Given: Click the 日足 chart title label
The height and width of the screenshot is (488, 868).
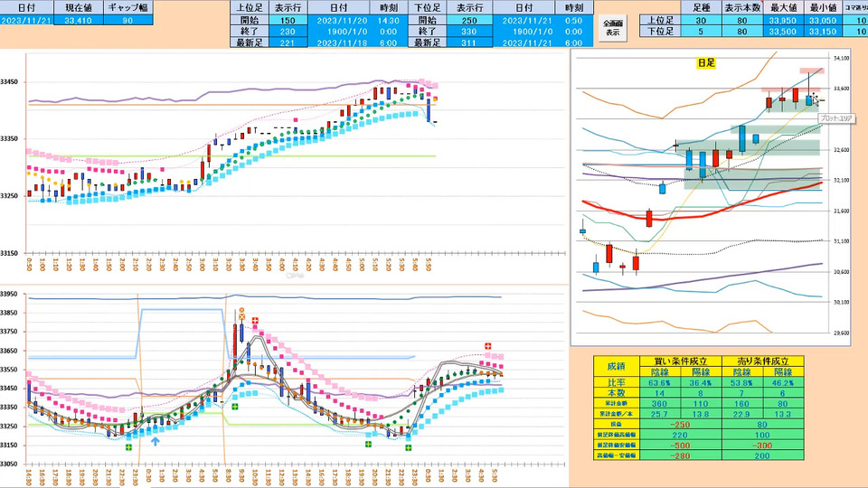Looking at the screenshot, I should tap(705, 63).
